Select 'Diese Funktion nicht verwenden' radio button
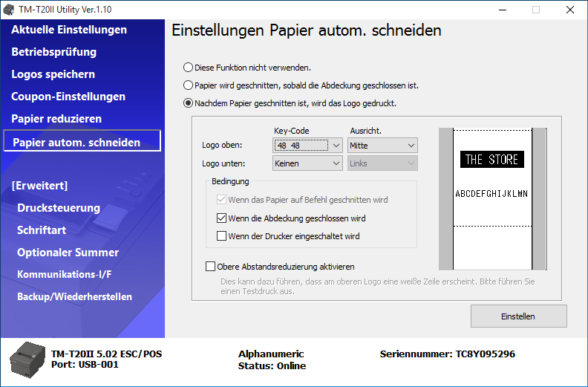Screen dimensions: 588x387 click(x=189, y=68)
